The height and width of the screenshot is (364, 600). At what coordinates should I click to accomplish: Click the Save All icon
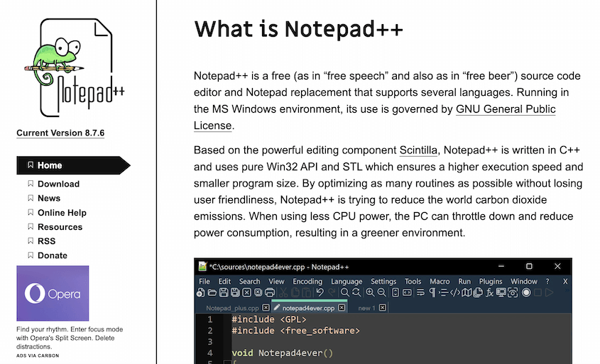235,293
